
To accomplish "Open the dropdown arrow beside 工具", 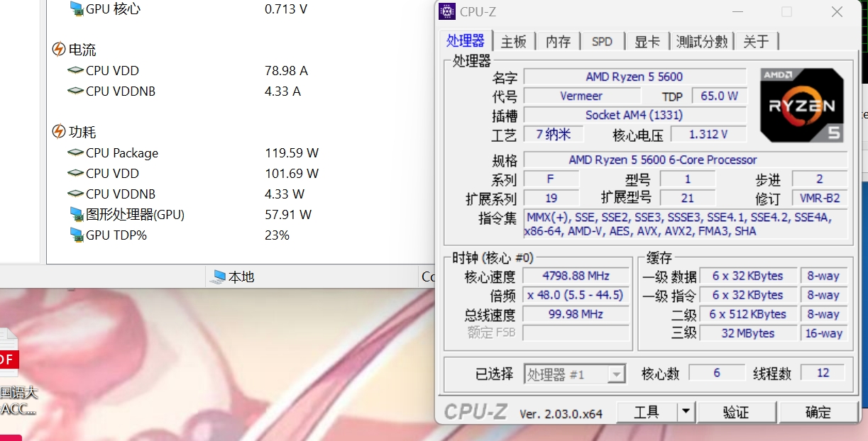I will pos(686,412).
